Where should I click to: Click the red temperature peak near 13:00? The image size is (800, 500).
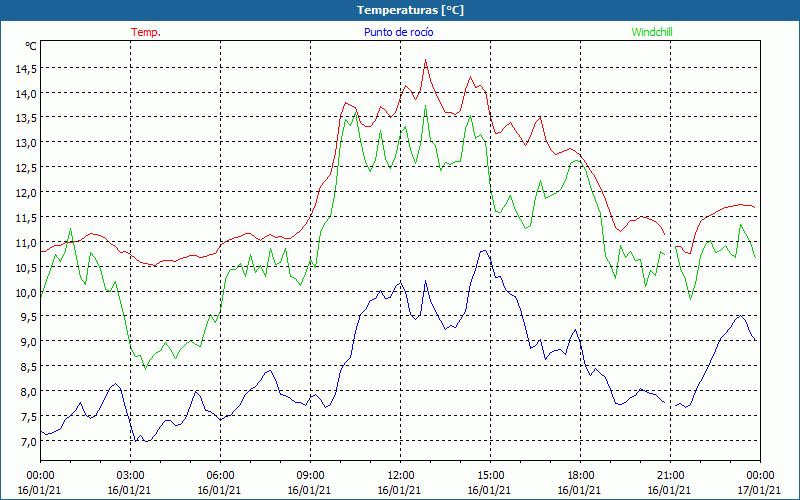(426, 60)
